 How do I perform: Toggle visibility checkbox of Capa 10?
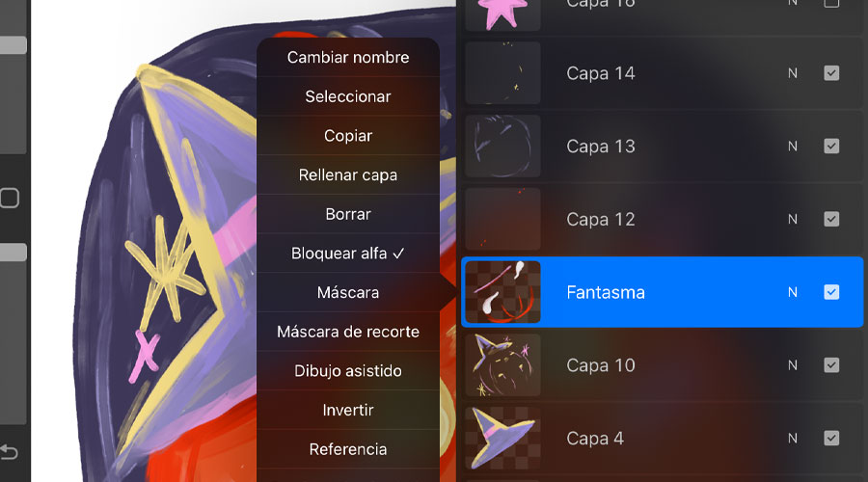click(x=831, y=365)
